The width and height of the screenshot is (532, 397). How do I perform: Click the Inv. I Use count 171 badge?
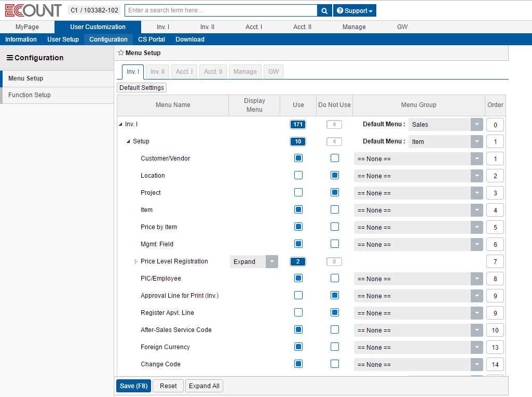click(298, 124)
